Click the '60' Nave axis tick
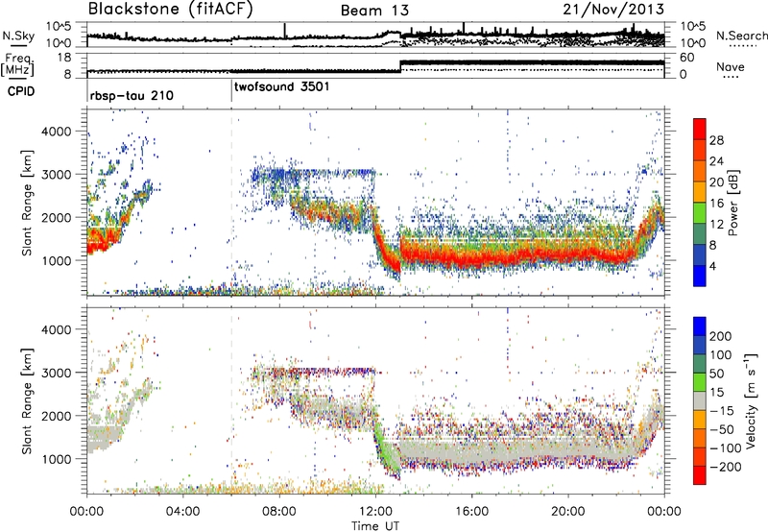 pyautogui.click(x=686, y=58)
